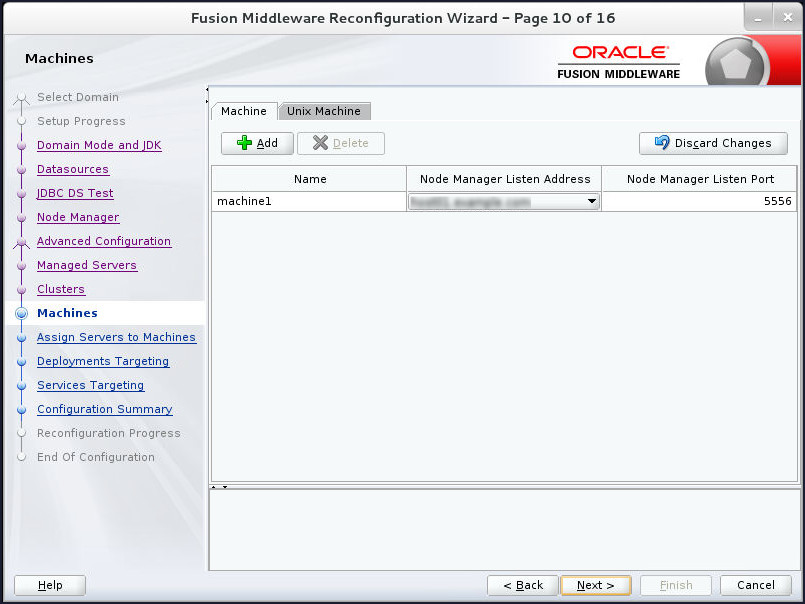Click the grey X Delete icon
The image size is (805, 604).
pyautogui.click(x=320, y=143)
